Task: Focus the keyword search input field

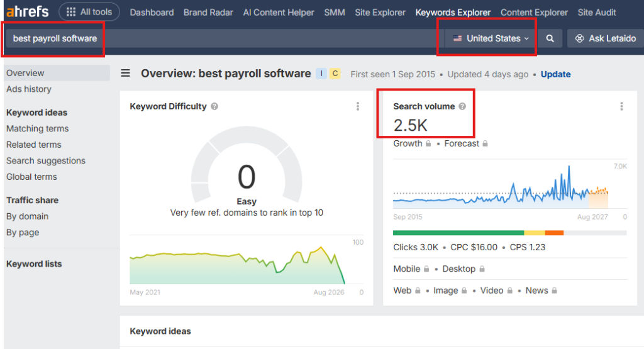Action: [x=225, y=38]
